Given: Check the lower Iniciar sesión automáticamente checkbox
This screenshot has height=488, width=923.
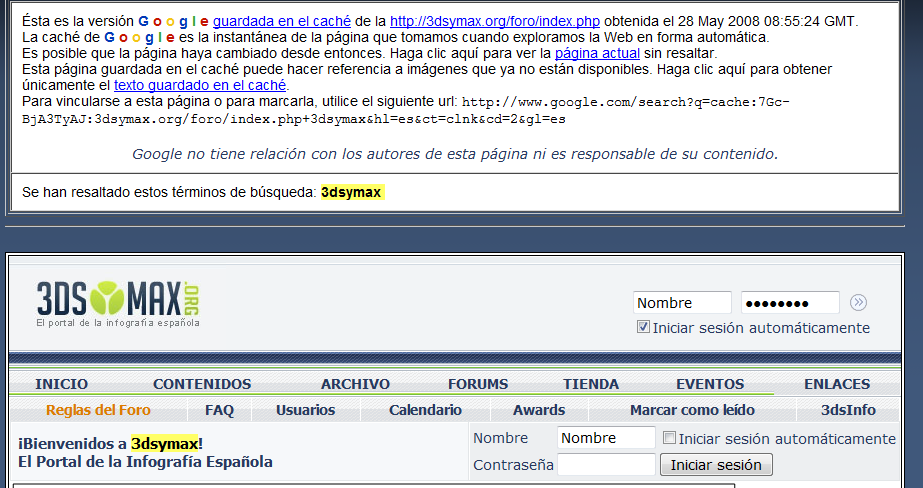Looking at the screenshot, I should coord(669,437).
